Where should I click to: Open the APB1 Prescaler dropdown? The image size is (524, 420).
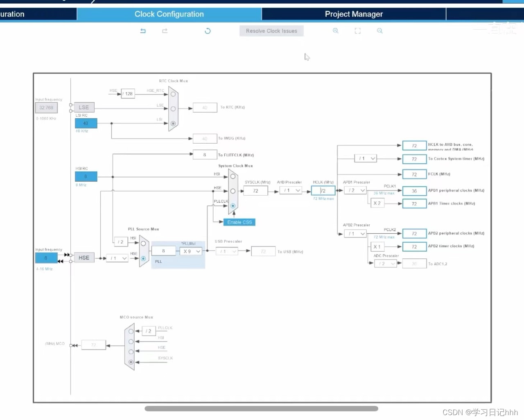click(x=355, y=190)
